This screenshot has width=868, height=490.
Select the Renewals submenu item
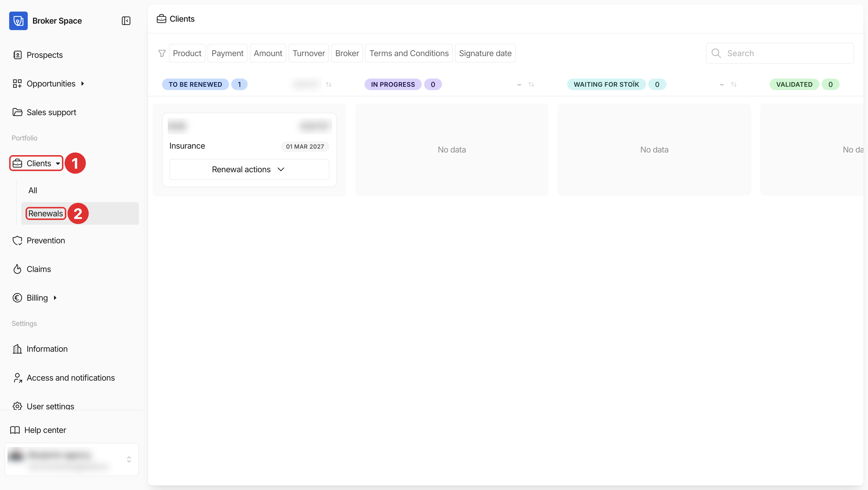click(x=46, y=213)
